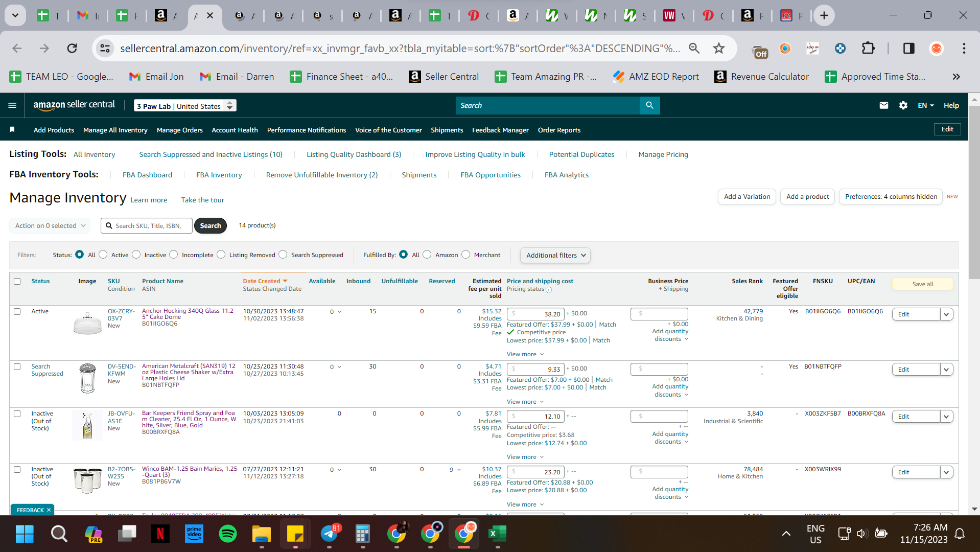Open Search Suppressed and Inactive Listings link
980x552 pixels.
point(211,154)
